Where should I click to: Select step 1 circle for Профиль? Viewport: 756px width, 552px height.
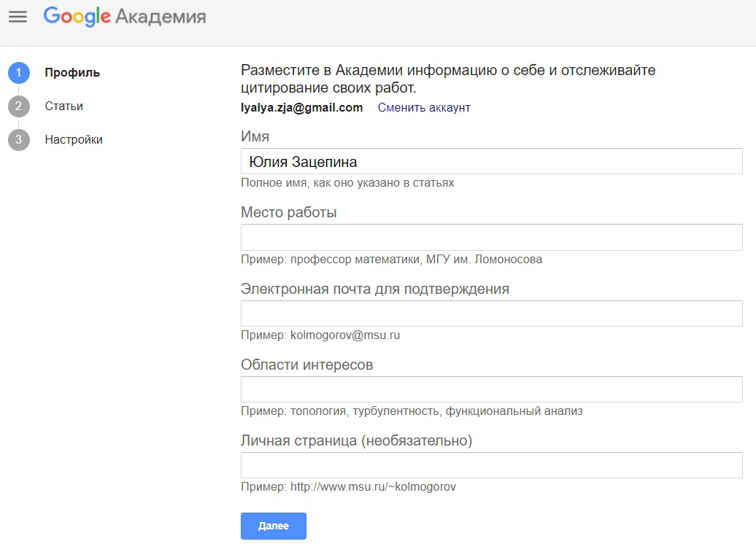tap(19, 73)
